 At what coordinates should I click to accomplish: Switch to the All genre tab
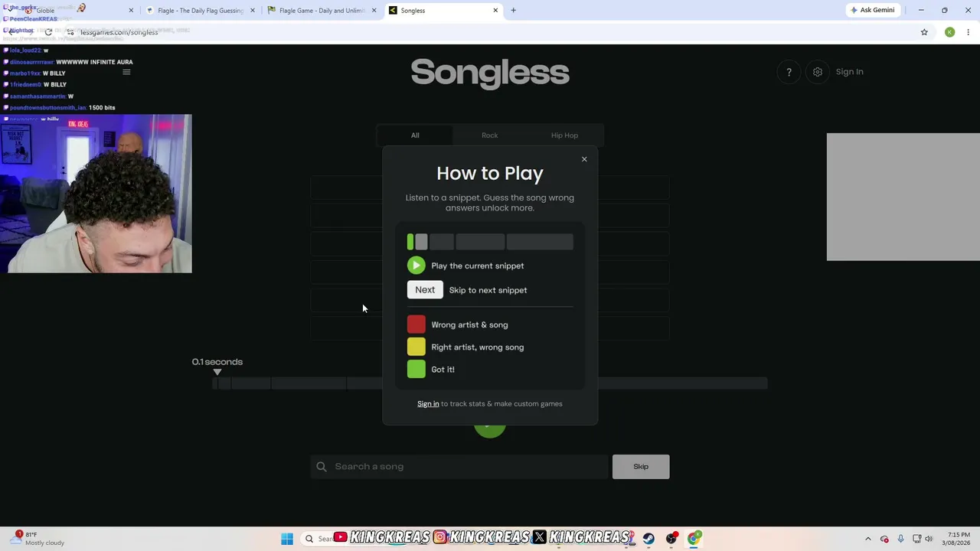[x=415, y=135]
